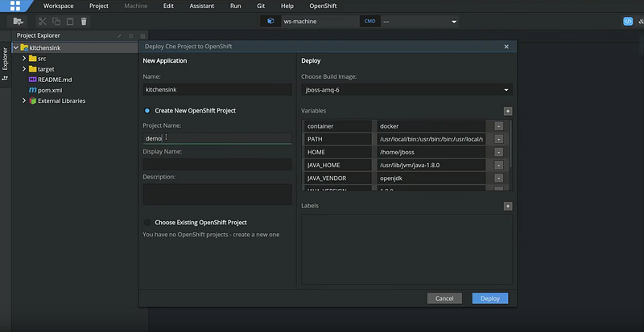The height and width of the screenshot is (332, 644).
Task: Click the blue code perspective icon
Action: tap(628, 22)
